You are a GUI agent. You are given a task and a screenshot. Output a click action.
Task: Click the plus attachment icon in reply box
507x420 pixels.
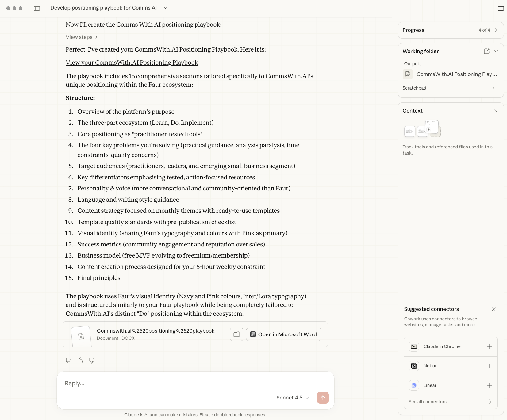pos(69,398)
